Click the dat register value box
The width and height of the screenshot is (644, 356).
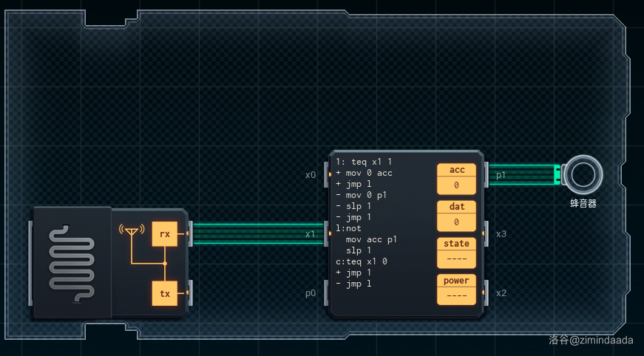tap(456, 222)
